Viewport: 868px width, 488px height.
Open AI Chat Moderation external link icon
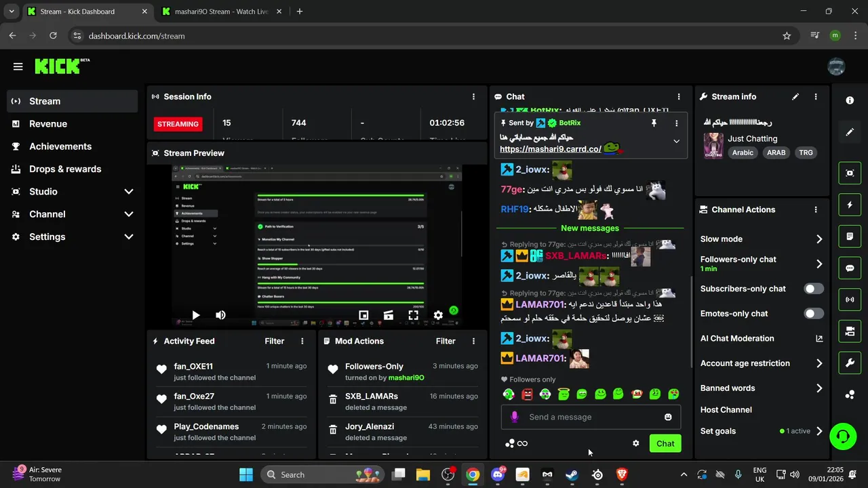819,338
